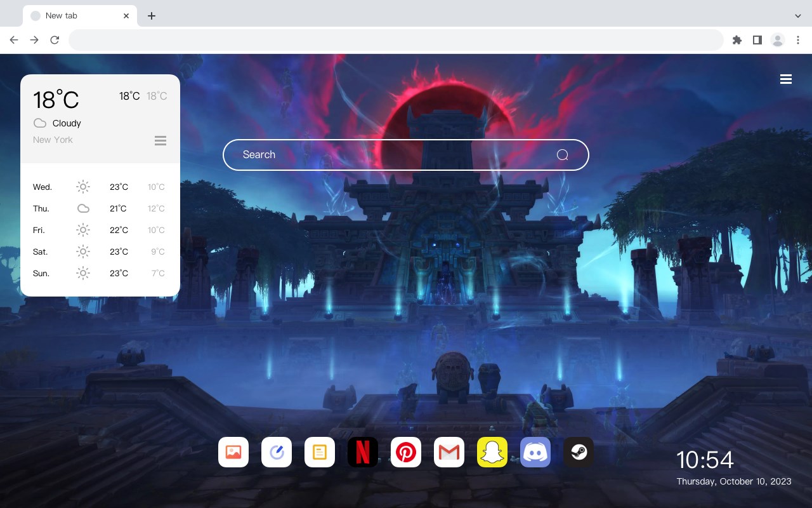Image resolution: width=812 pixels, height=508 pixels.
Task: Reload the current page
Action: click(55, 40)
